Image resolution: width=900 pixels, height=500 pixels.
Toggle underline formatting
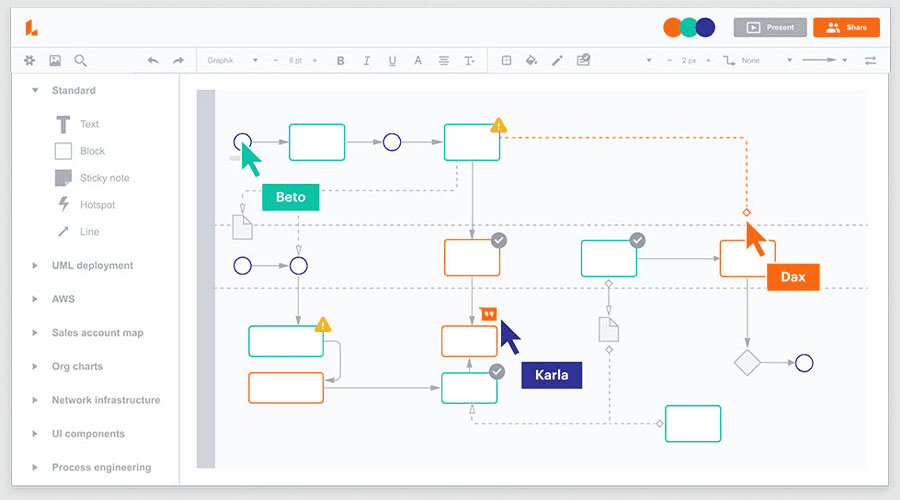pos(392,61)
